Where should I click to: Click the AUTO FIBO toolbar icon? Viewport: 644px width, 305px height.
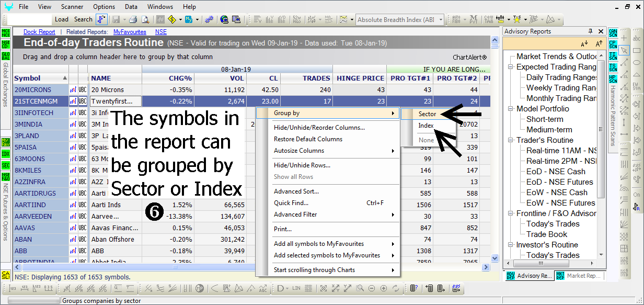pos(456,20)
